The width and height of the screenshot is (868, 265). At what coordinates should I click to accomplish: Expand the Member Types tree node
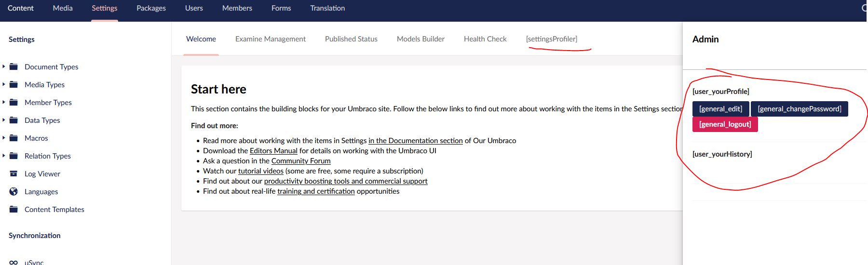[3, 102]
